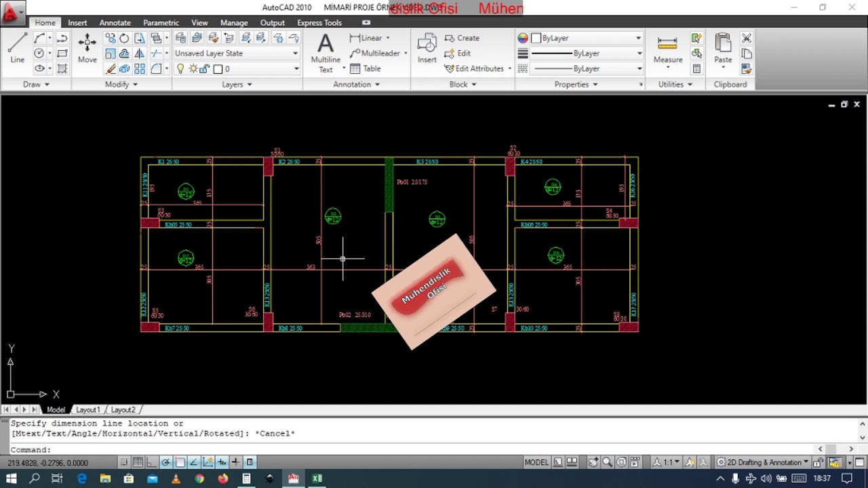Open the Unsaved Layer State dropdown
868x488 pixels.
[236, 54]
